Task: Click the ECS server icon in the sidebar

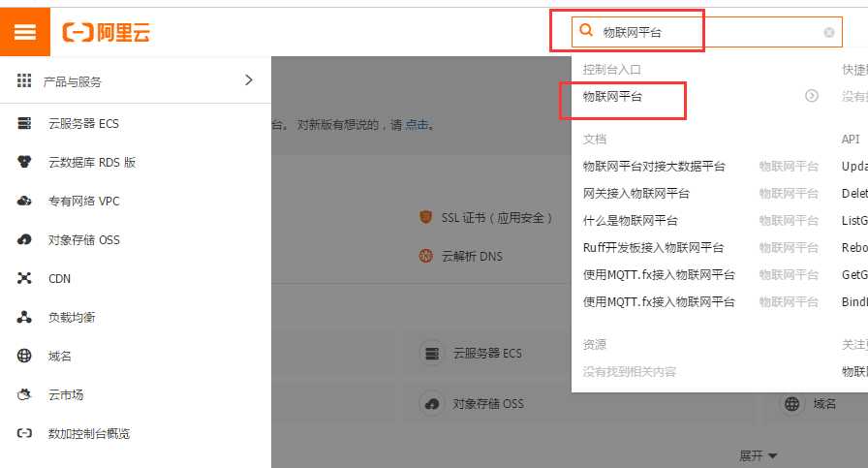Action: (24, 123)
